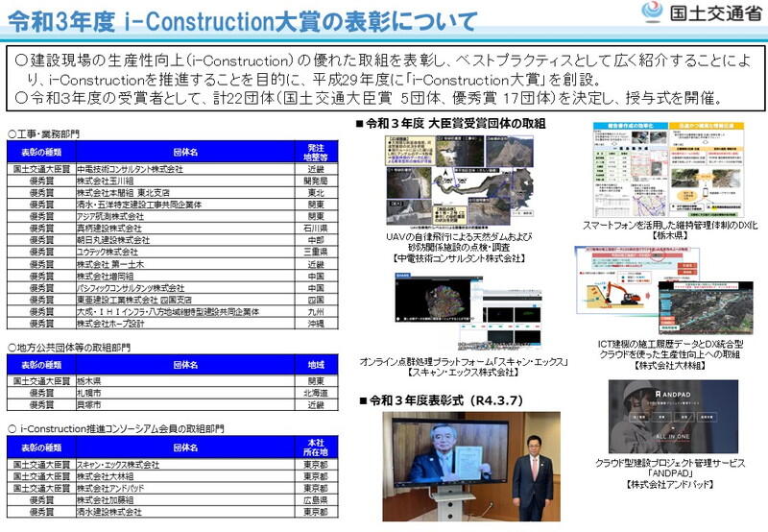768x532 pixels.
Task: Click the heading ○工事・業務部門
Action: (x=43, y=133)
